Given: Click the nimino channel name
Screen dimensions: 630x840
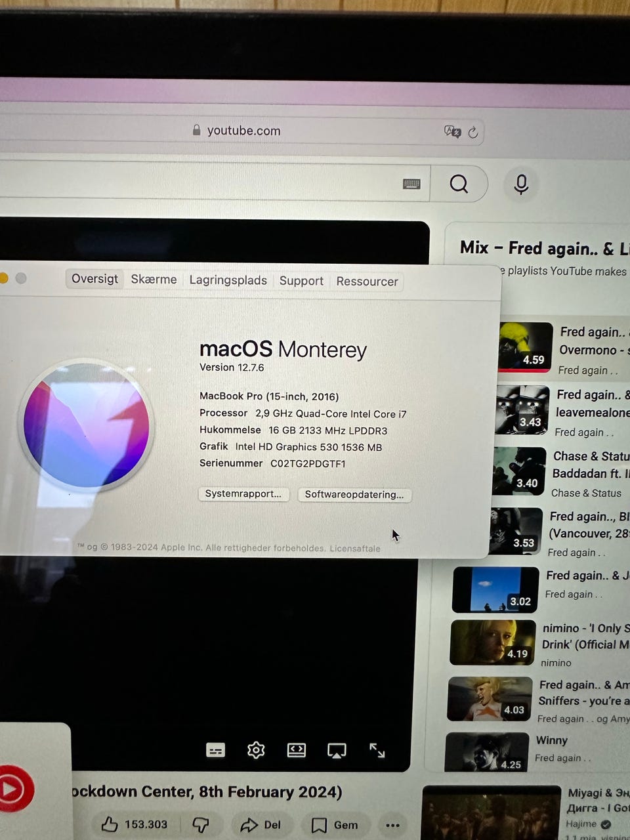Looking at the screenshot, I should coord(556,663).
